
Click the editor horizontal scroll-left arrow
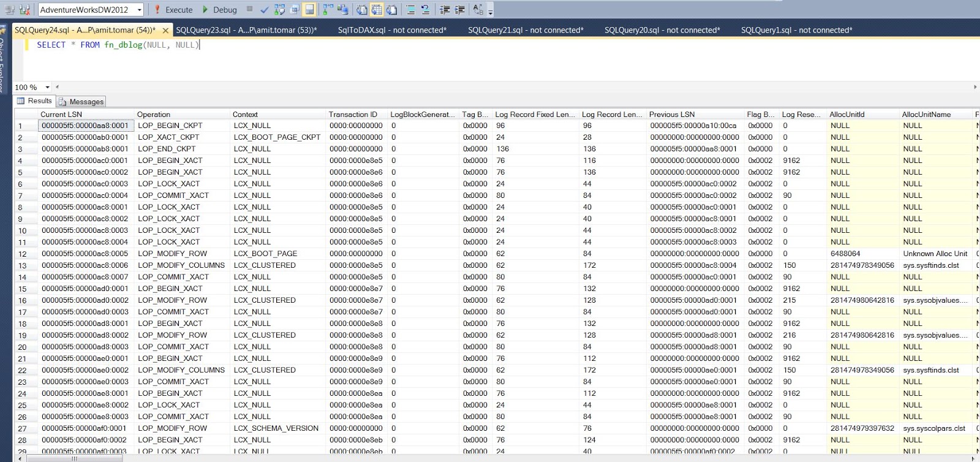click(57, 87)
